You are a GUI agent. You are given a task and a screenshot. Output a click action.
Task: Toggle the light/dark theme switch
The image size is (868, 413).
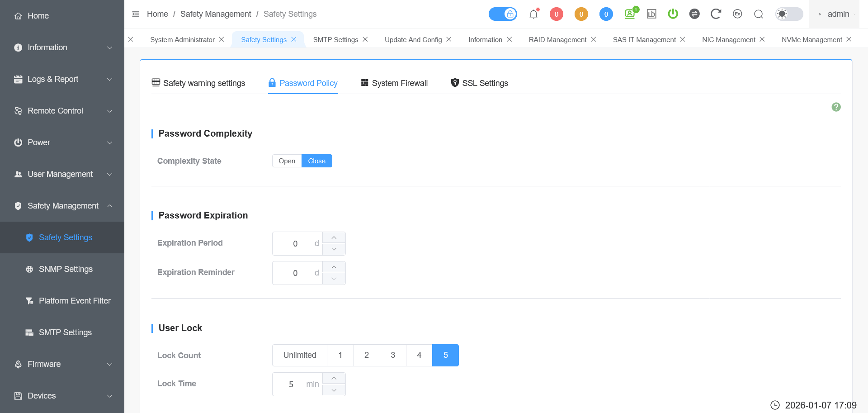point(789,14)
